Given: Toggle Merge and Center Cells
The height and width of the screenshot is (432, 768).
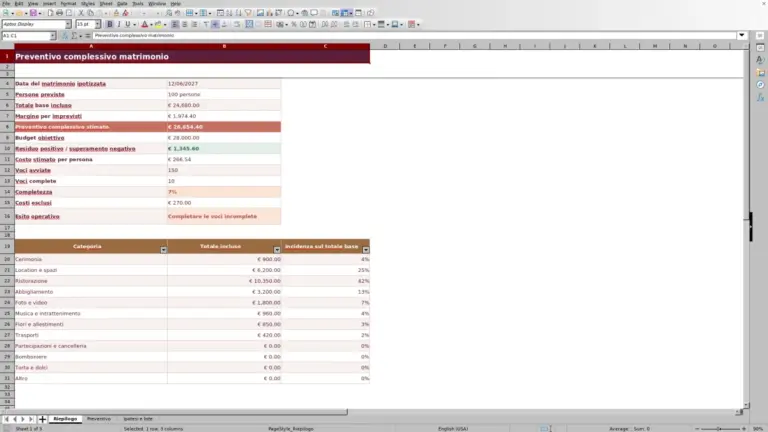Looking at the screenshot, I should click(249, 24).
